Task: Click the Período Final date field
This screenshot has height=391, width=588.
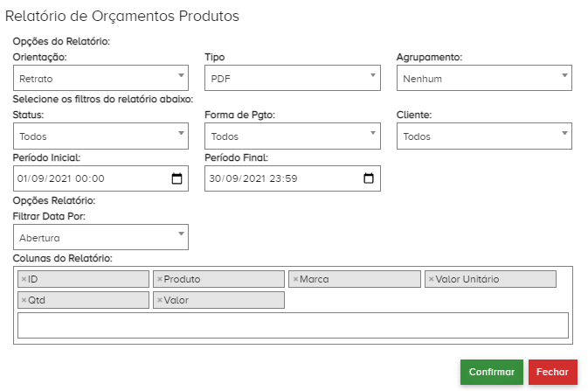Action: click(x=280, y=178)
